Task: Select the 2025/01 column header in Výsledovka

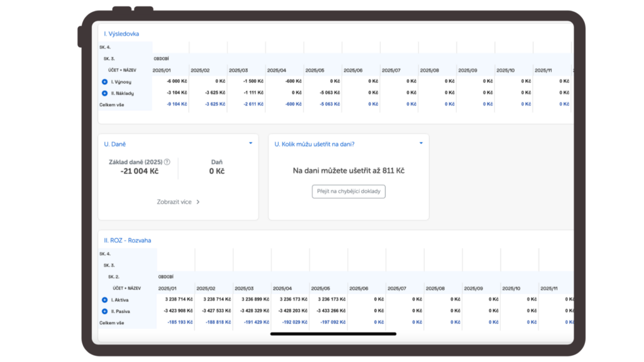Action: click(x=162, y=70)
